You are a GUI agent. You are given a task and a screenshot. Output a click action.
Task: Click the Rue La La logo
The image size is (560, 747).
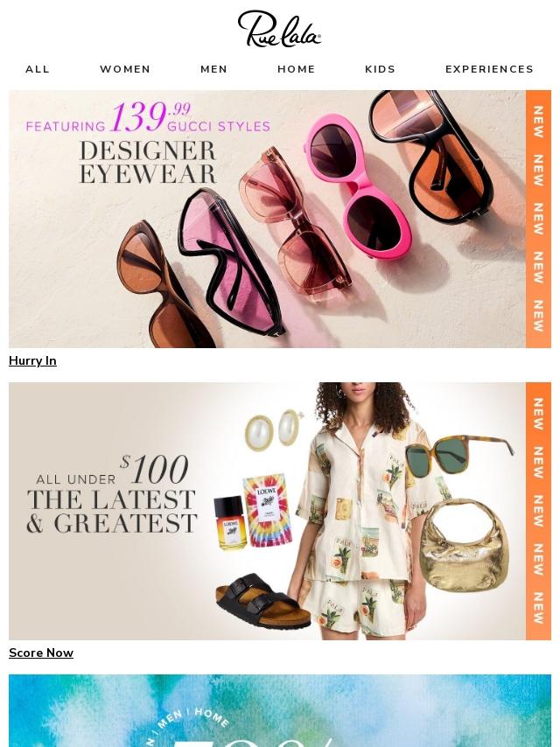(x=279, y=29)
